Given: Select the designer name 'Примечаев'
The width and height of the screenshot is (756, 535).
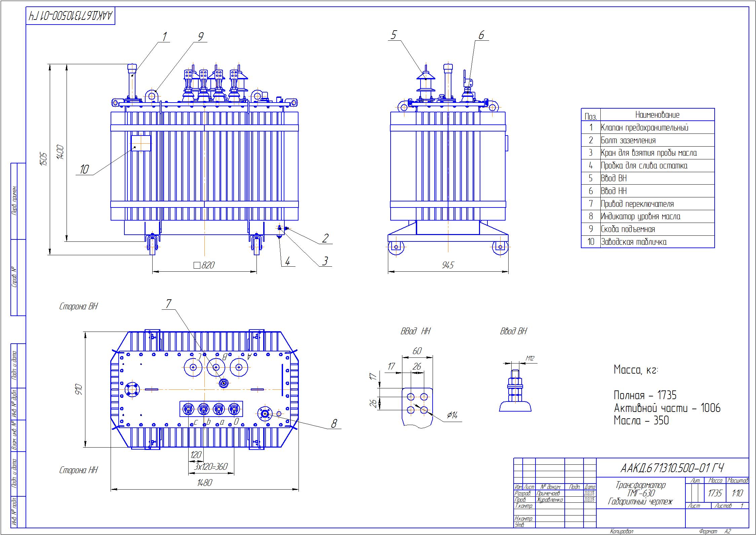Looking at the screenshot, I should (x=549, y=493).
